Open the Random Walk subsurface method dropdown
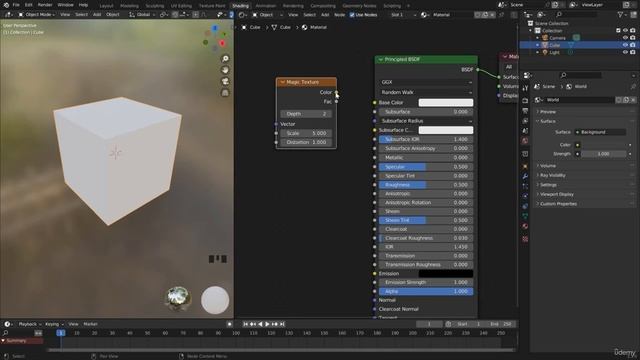The width and height of the screenshot is (640, 360). tap(426, 93)
